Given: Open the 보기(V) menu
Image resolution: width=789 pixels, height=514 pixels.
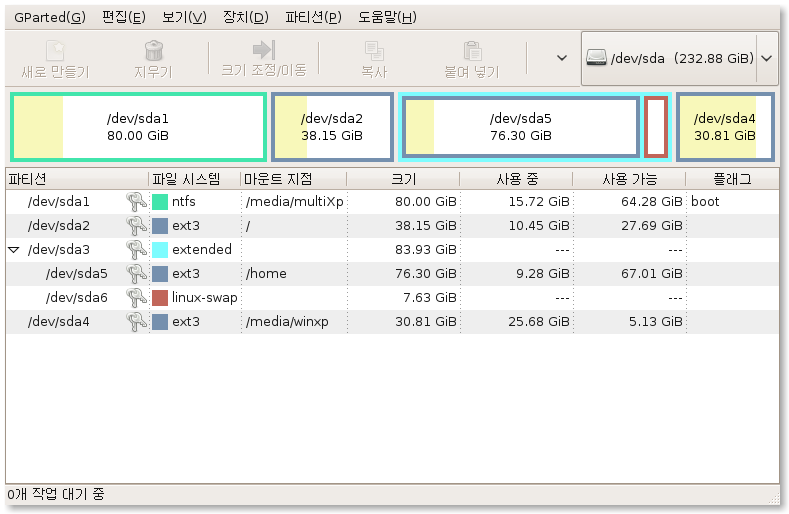Looking at the screenshot, I should [184, 18].
